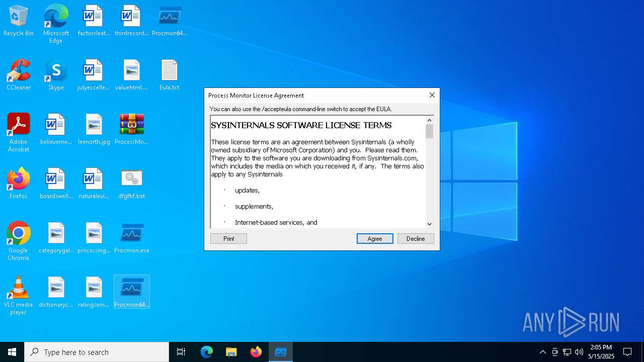Show hidden system tray icons
The image size is (644, 362).
(x=542, y=352)
